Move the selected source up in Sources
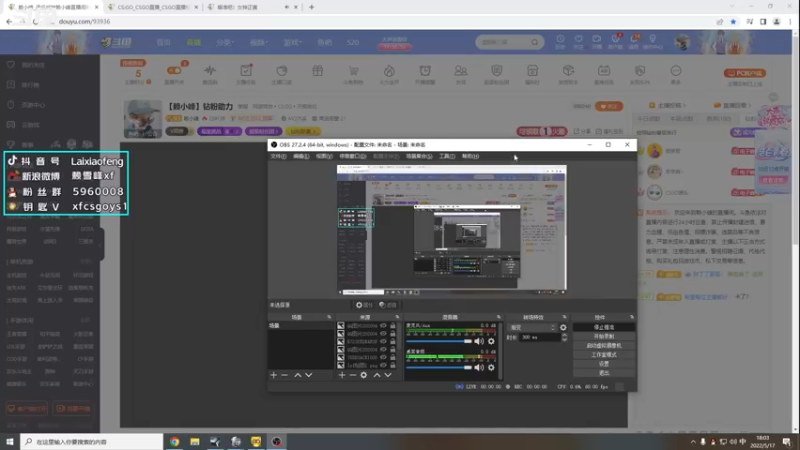 (377, 375)
